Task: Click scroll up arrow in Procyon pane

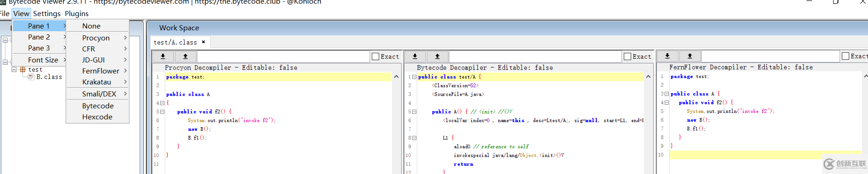Action: (396, 77)
